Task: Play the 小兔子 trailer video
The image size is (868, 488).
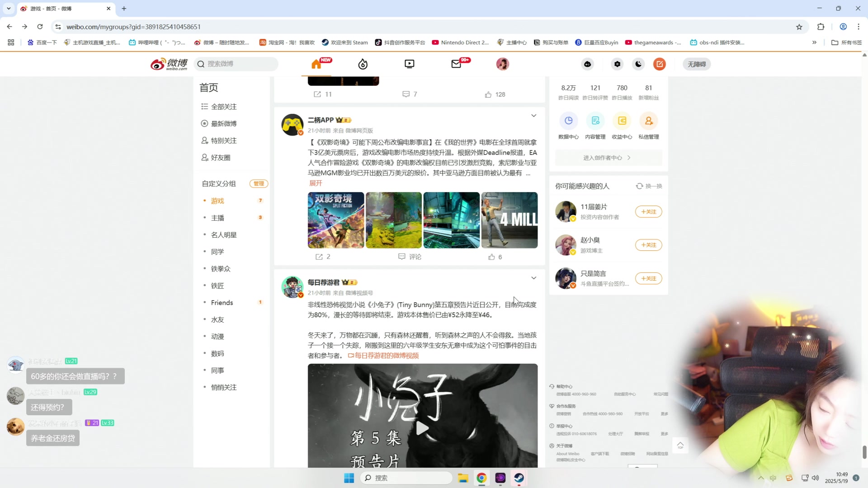Action: 422,428
